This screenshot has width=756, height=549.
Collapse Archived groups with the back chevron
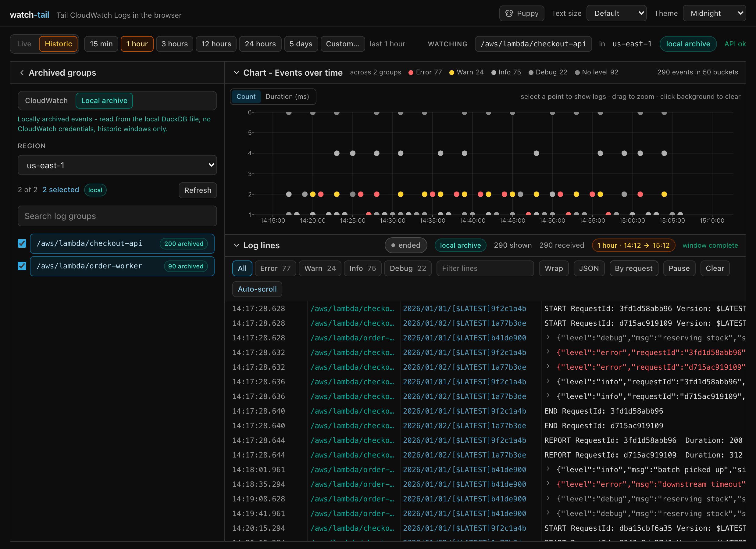click(x=22, y=73)
